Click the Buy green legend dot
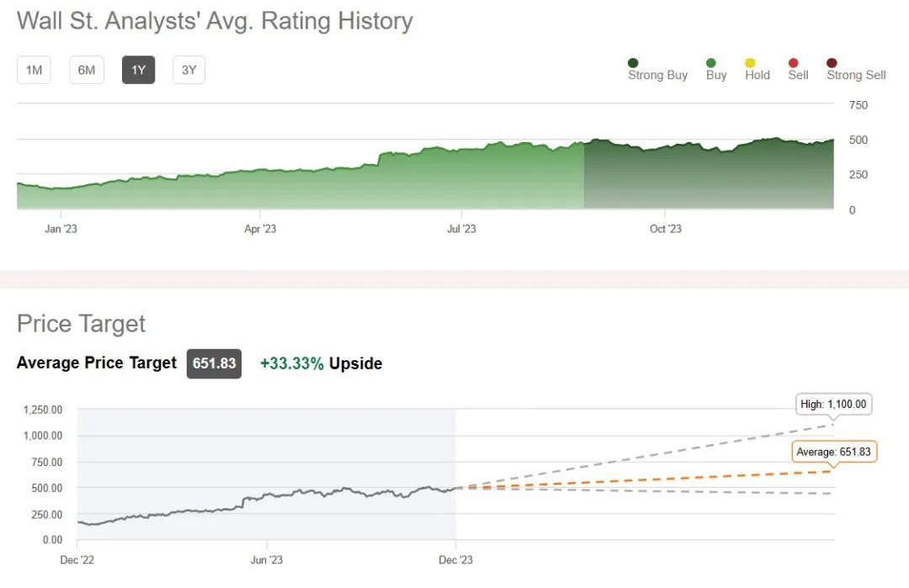This screenshot has width=909, height=588. click(x=711, y=62)
